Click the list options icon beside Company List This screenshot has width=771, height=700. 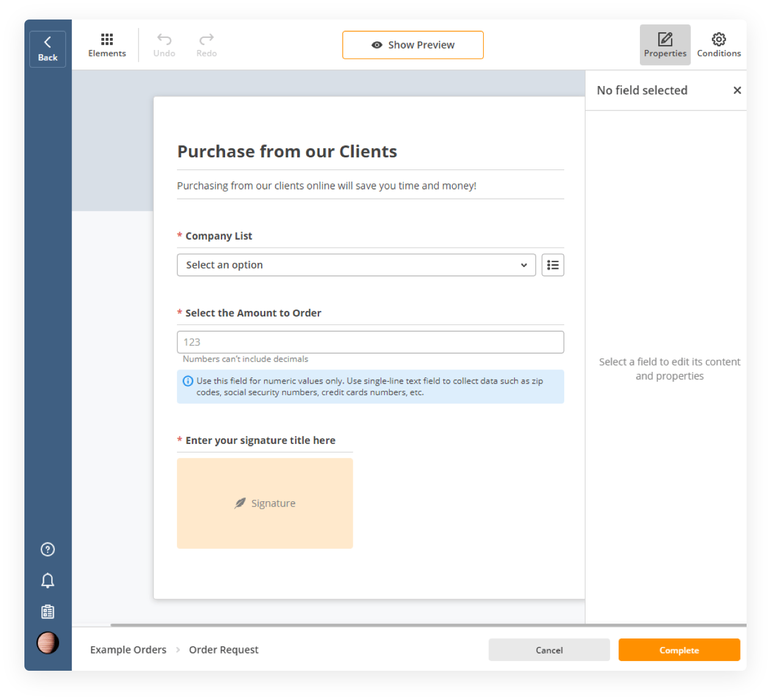[x=553, y=265]
